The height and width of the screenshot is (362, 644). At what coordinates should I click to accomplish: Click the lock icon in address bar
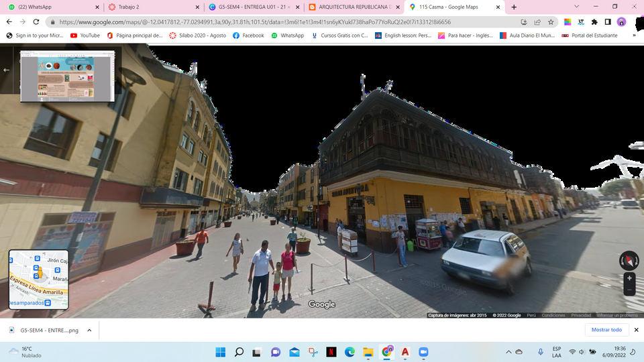tap(52, 22)
